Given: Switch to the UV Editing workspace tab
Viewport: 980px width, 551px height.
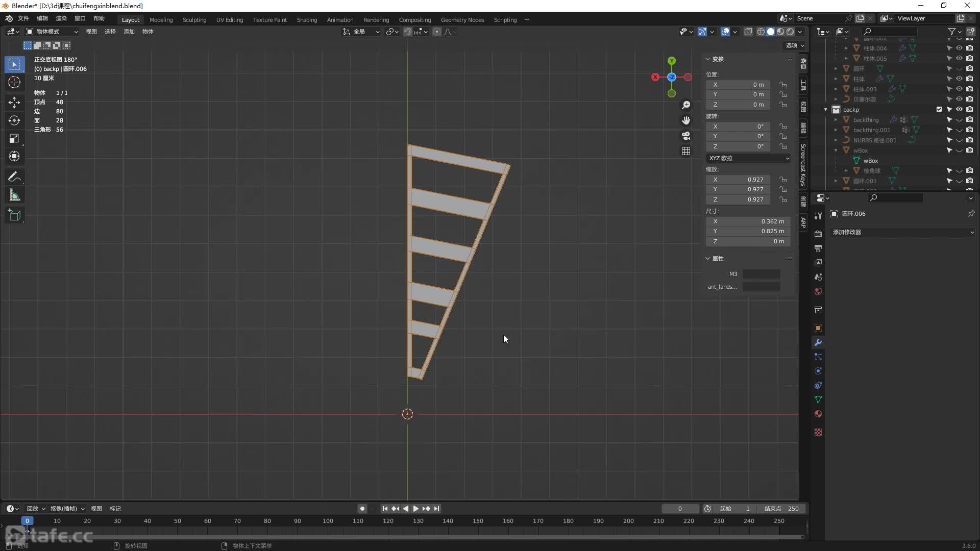Looking at the screenshot, I should tap(230, 20).
